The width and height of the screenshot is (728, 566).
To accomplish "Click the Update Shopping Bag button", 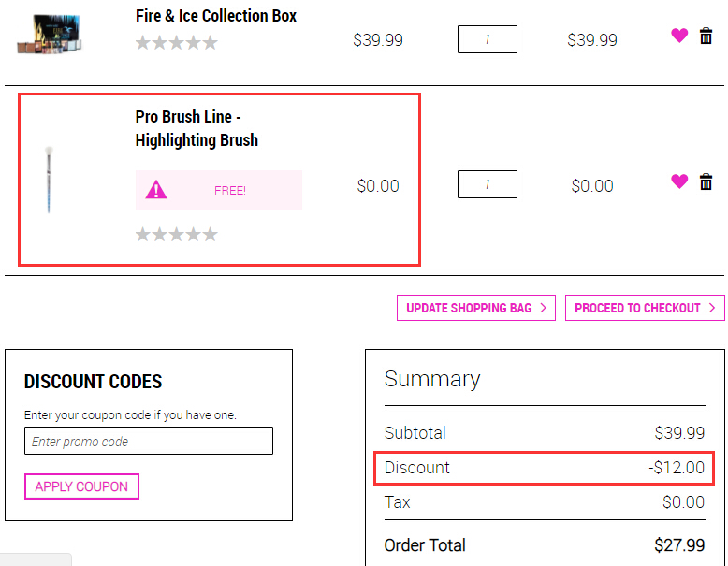I will pos(476,308).
